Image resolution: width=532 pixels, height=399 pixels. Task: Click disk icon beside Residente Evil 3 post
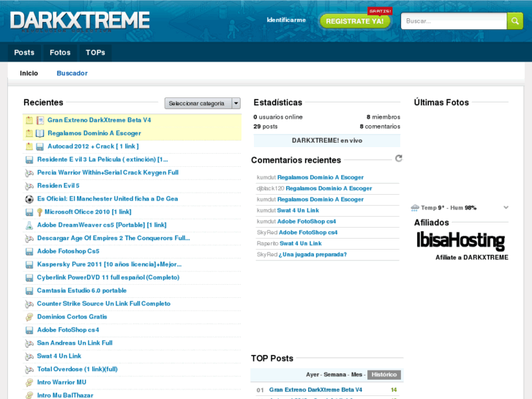coord(29,160)
